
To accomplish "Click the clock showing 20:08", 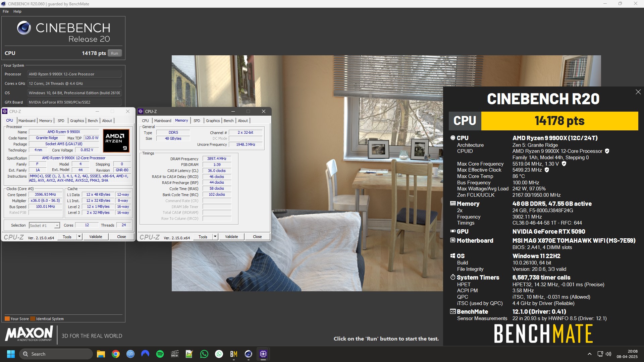I will click(633, 351).
